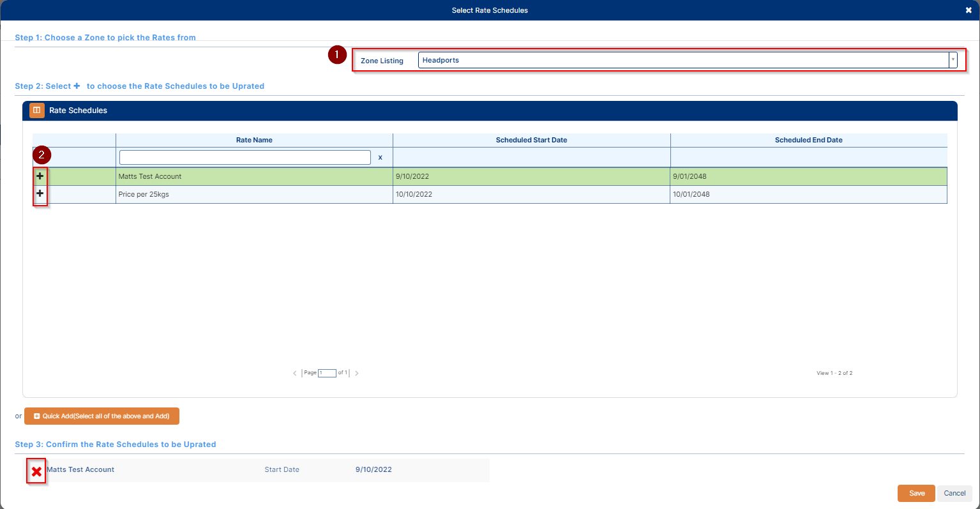Click the Zone Listing label
Image resolution: width=980 pixels, height=509 pixels.
click(382, 61)
